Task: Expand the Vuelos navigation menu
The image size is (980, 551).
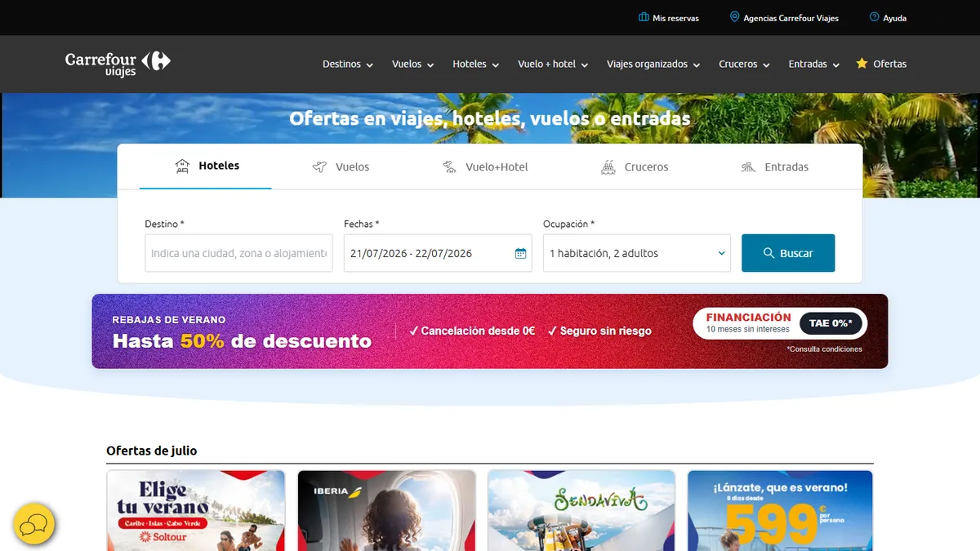Action: tap(413, 64)
